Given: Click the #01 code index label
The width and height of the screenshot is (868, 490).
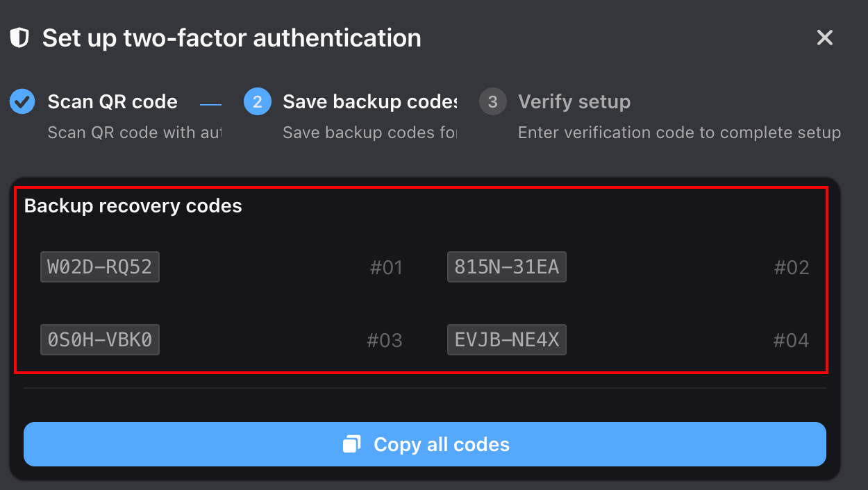Looking at the screenshot, I should pos(386,268).
